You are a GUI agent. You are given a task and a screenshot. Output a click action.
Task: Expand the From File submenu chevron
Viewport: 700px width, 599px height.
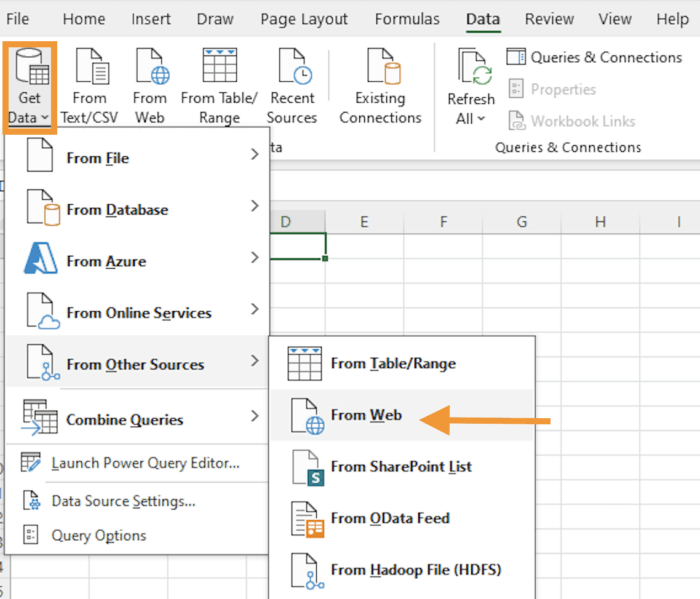pyautogui.click(x=254, y=154)
